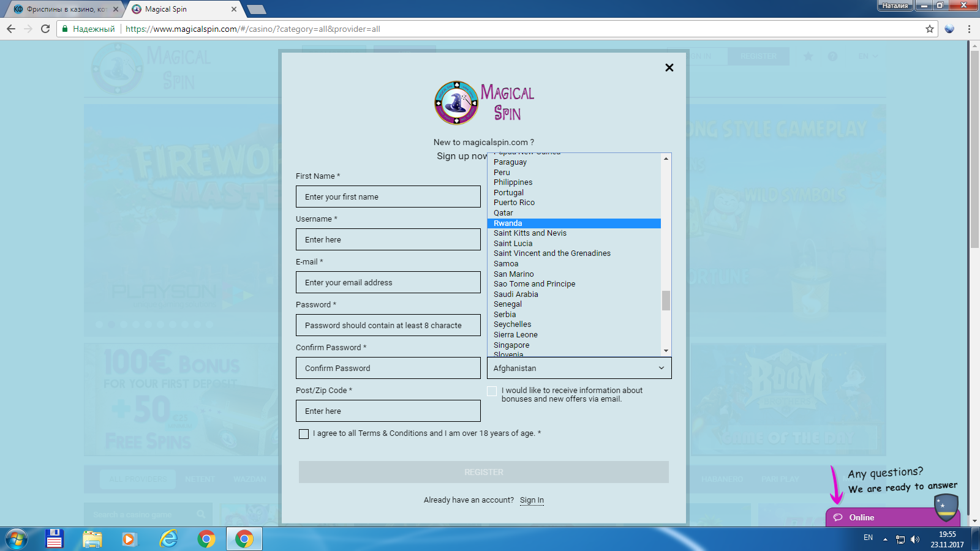This screenshot has width=980, height=551.
Task: Focus the Password input field
Action: point(388,325)
